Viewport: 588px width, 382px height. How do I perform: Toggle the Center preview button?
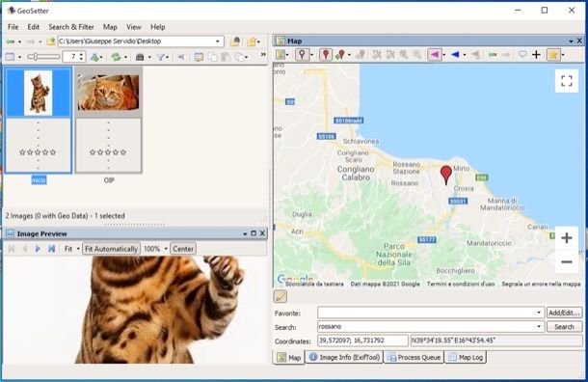[x=183, y=249]
